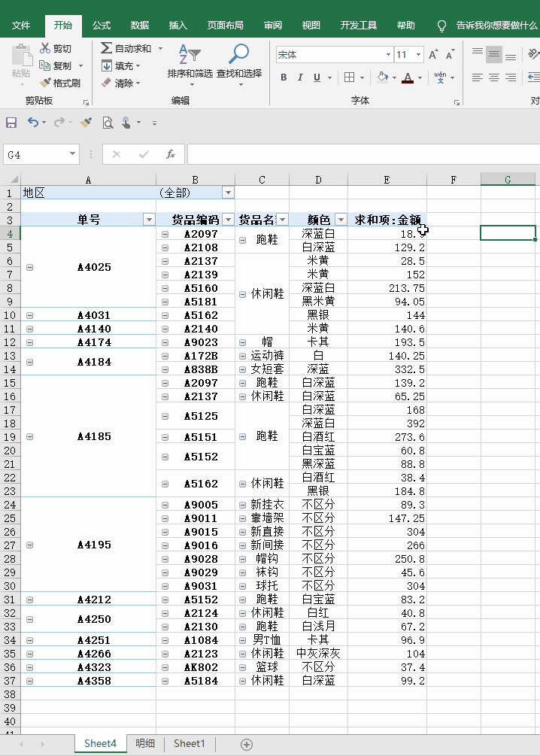Click the borders icon
The height and width of the screenshot is (756, 540).
click(350, 77)
